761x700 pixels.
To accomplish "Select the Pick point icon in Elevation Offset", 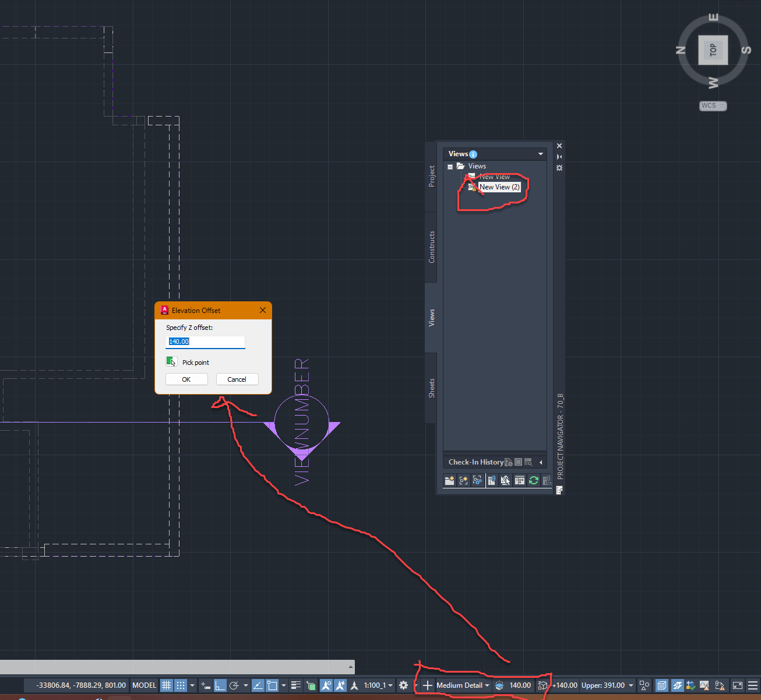I will point(171,361).
